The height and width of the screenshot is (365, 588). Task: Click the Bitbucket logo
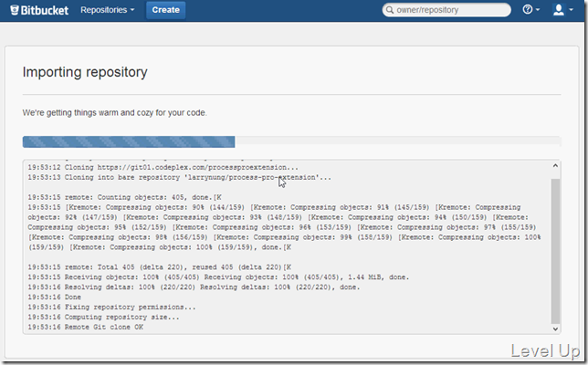(x=39, y=10)
